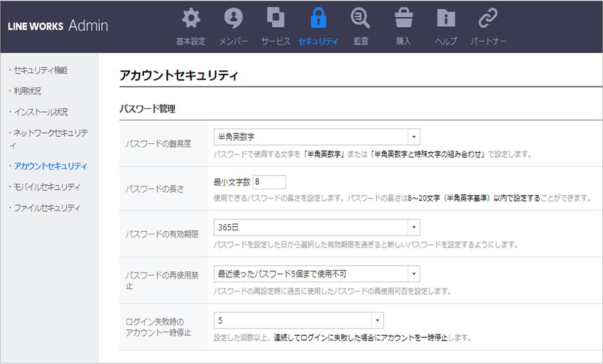603x364 pixels.
Task: Expand the パスワードの再使用禁止 dropdown
Action: 316,274
